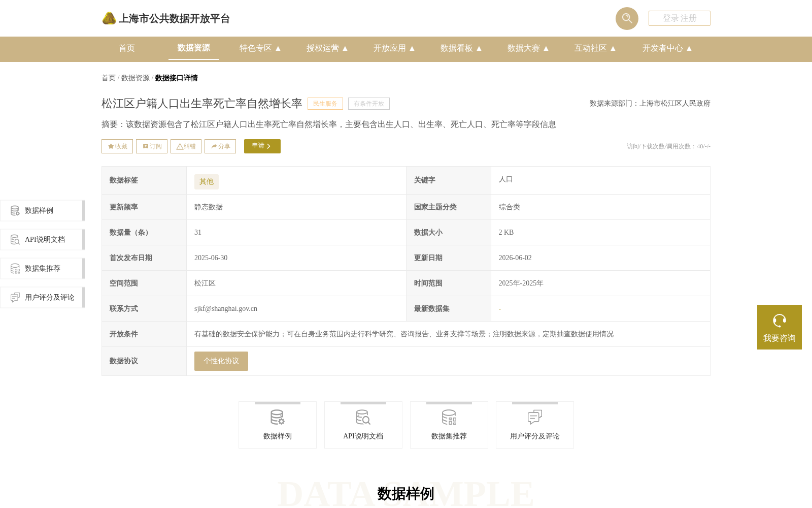
Task: Click access count text 访问/下载次数/调用次数
Action: click(668, 146)
